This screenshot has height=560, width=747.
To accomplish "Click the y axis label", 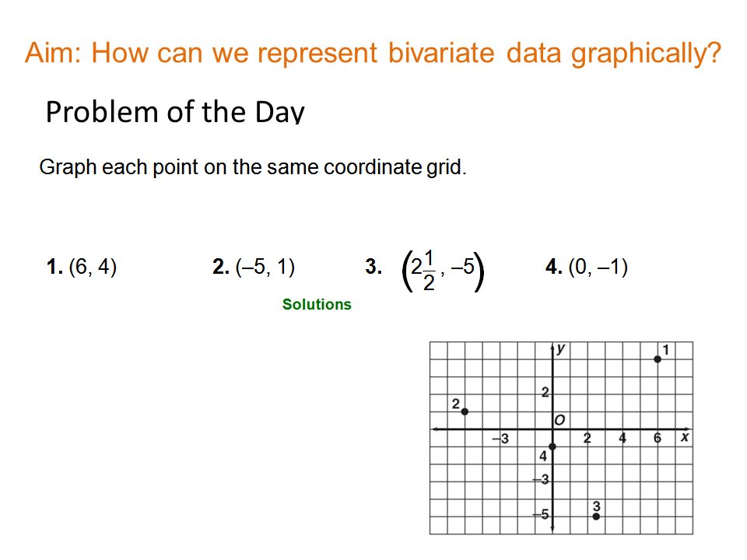I will pos(561,349).
